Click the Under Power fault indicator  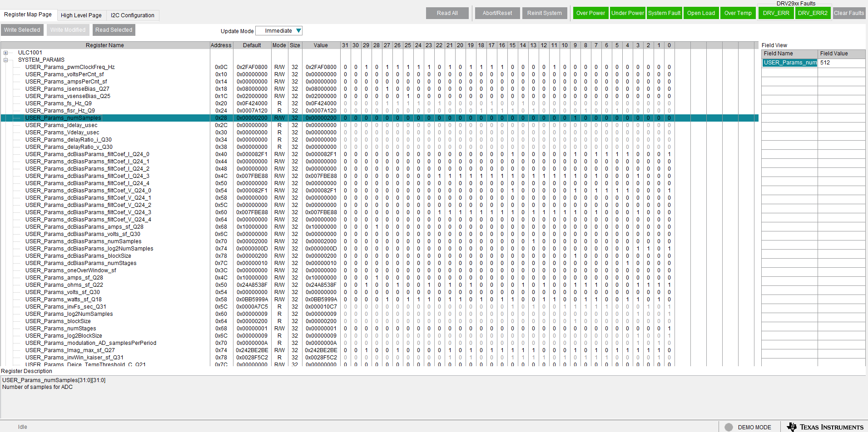pyautogui.click(x=628, y=13)
